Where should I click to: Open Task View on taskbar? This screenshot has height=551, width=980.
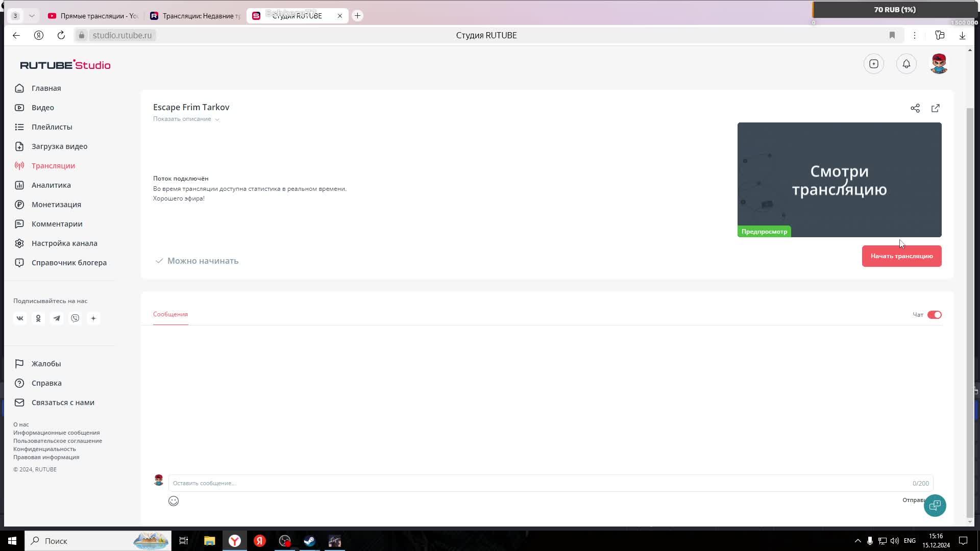click(x=184, y=541)
